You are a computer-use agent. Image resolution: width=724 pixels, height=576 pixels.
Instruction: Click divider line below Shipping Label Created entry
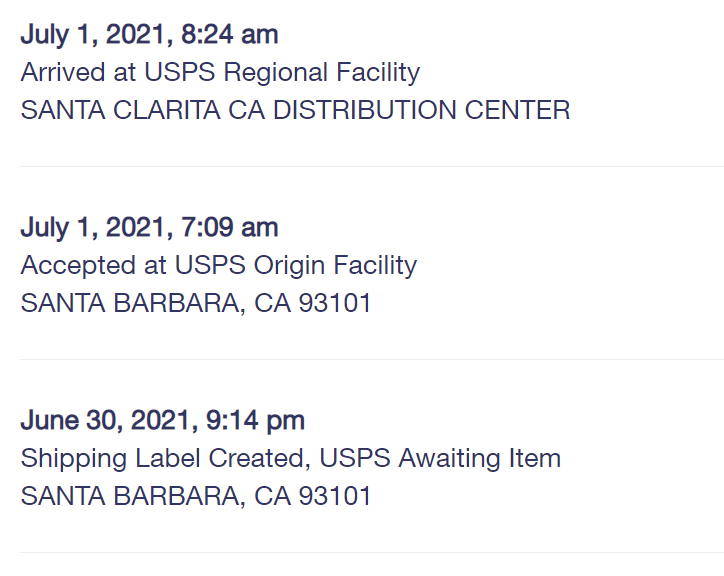[372, 552]
